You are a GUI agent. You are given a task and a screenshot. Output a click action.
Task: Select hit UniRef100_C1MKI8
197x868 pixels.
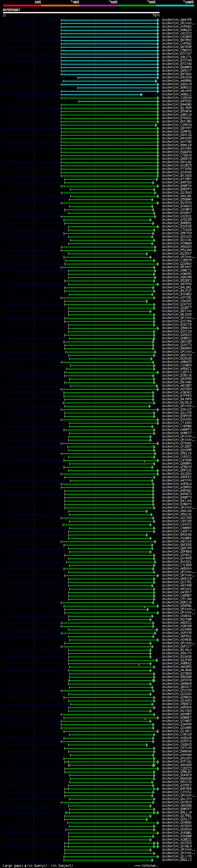tap(177, 125)
